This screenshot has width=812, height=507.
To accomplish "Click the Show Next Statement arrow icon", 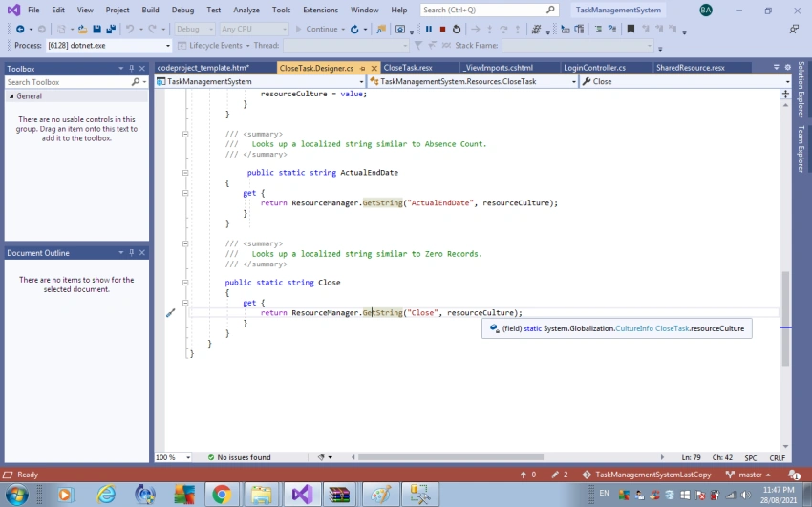I will click(x=476, y=30).
